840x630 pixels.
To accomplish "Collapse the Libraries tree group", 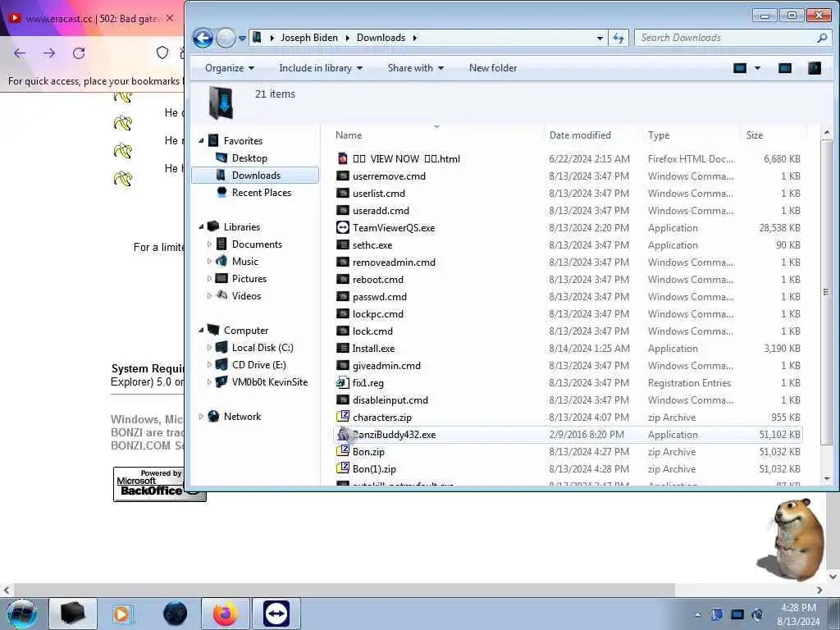I will click(202, 227).
